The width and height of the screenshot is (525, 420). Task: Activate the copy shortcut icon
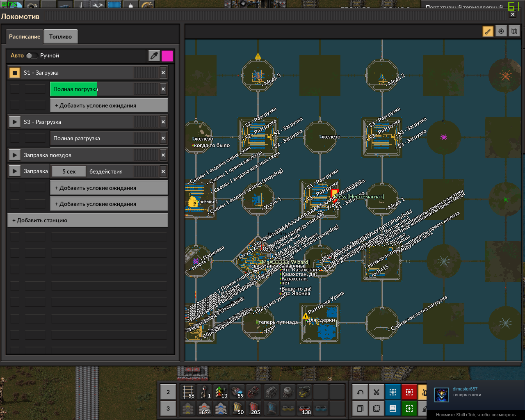pyautogui.click(x=360, y=409)
